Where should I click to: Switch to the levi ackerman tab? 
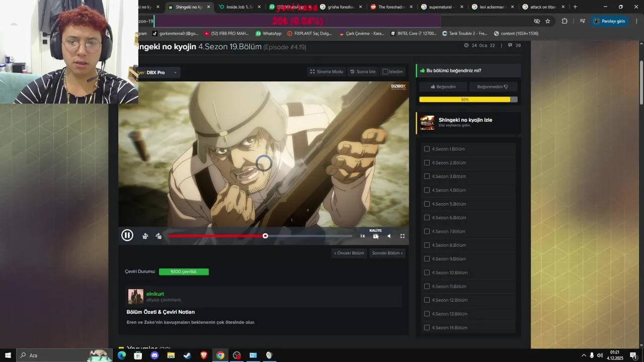tap(492, 7)
